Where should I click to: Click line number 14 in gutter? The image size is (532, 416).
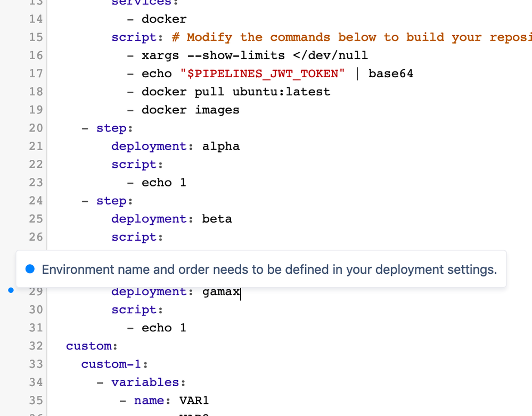[36, 19]
